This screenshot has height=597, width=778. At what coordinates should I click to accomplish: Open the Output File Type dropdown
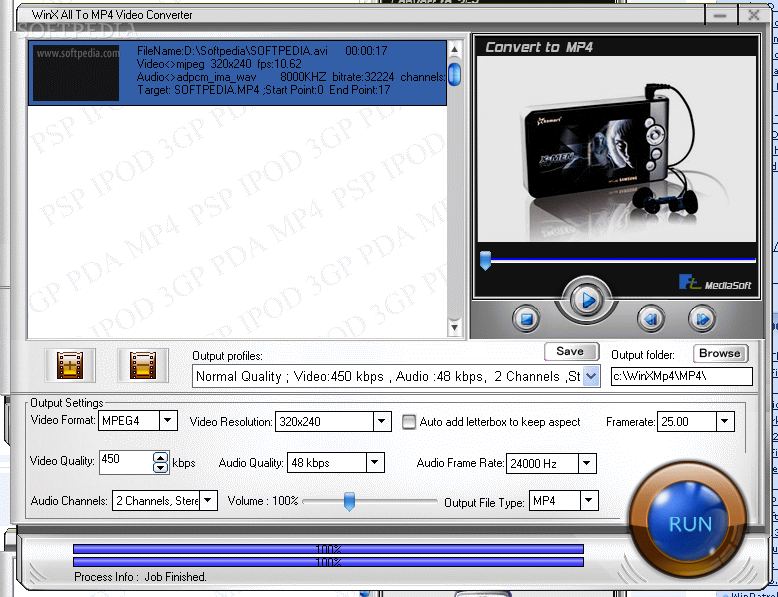pyautogui.click(x=588, y=501)
